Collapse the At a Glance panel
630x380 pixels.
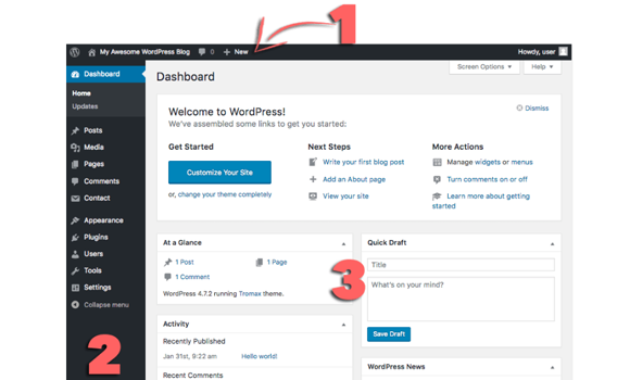344,244
